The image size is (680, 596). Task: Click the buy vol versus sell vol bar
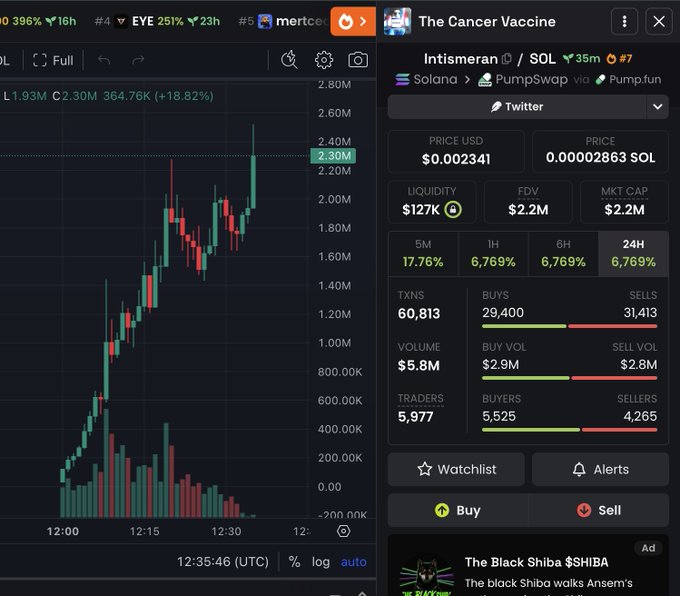[x=569, y=378]
